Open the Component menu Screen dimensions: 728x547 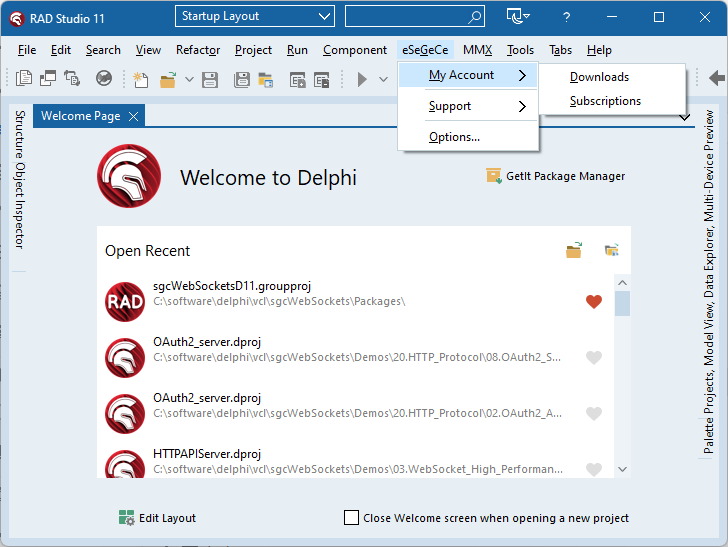355,50
